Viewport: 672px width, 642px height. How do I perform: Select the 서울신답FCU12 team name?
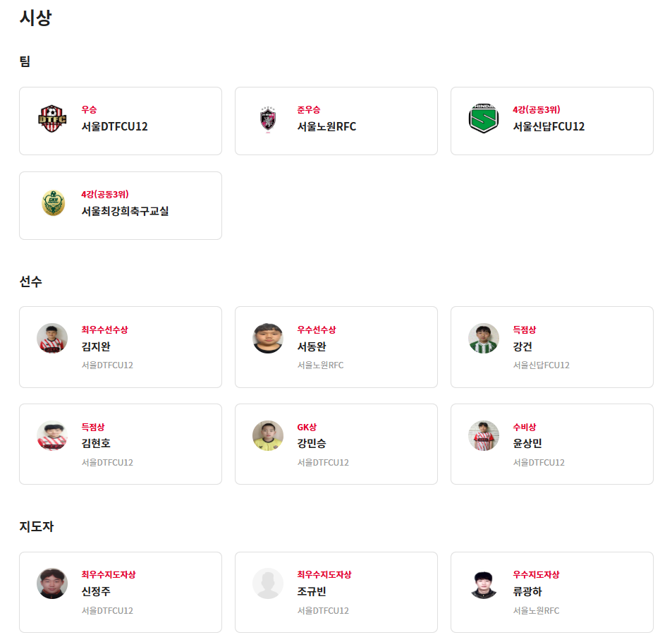pos(549,127)
